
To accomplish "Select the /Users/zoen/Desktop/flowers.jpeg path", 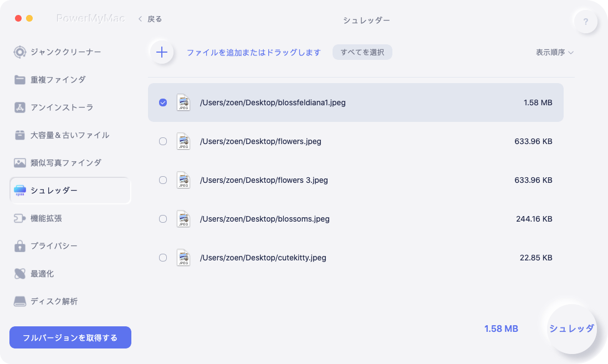I will click(260, 141).
